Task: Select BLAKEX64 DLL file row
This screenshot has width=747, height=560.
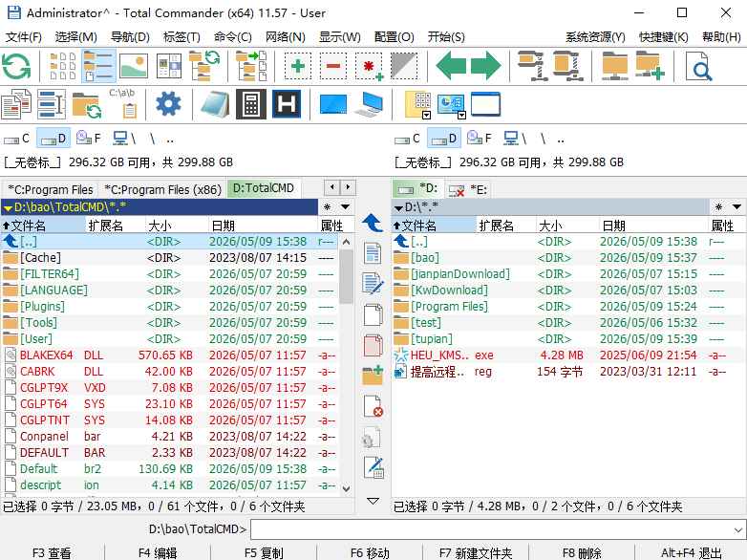Action: pos(170,355)
